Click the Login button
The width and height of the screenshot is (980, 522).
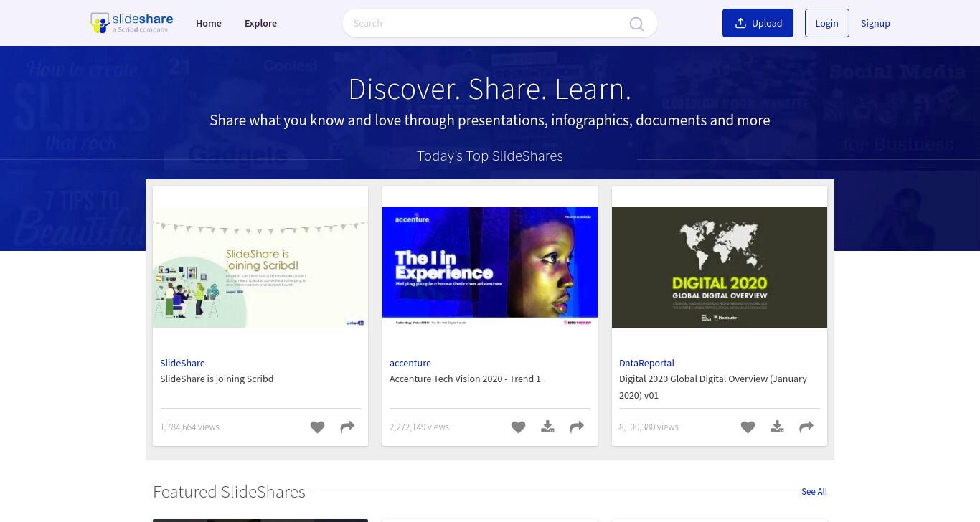[826, 23]
